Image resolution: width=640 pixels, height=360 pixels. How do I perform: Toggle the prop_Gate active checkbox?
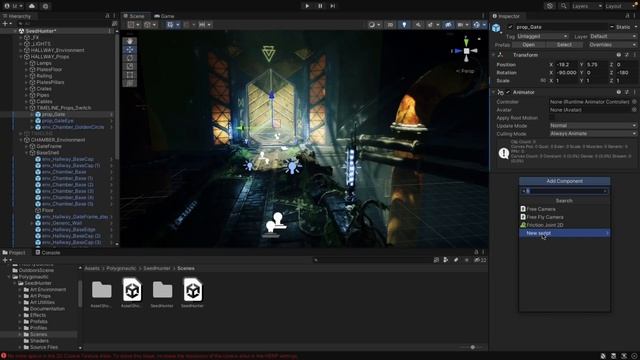[510, 27]
